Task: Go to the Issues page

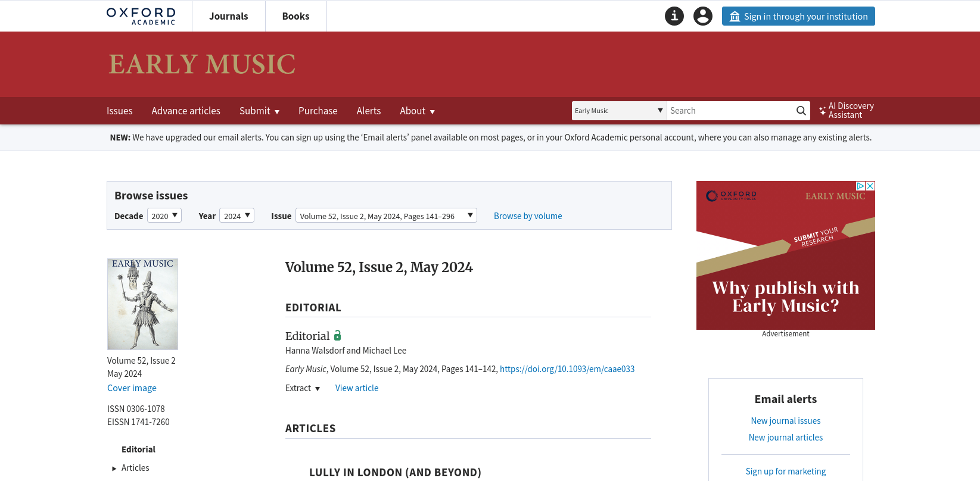Action: coord(120,111)
